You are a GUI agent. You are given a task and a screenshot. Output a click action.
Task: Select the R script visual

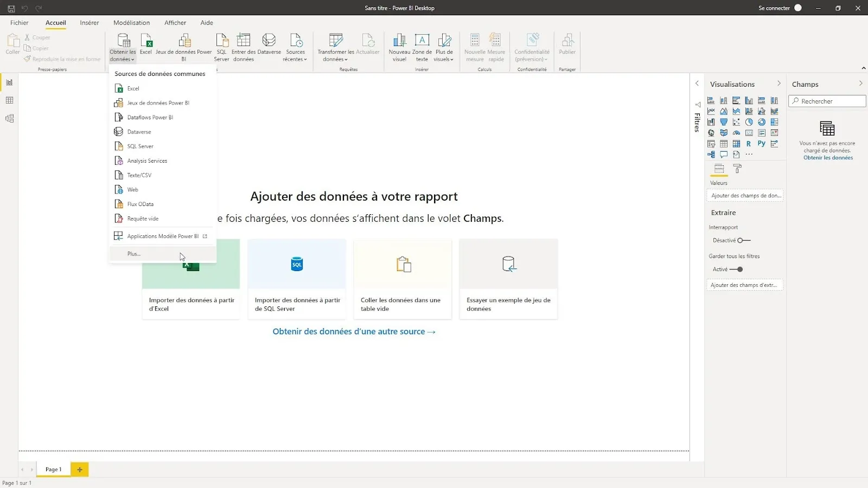[749, 144]
